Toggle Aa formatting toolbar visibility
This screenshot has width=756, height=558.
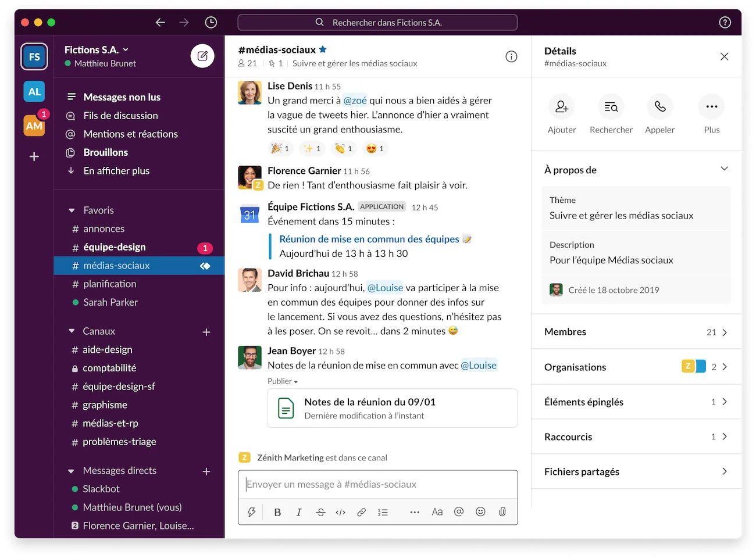click(437, 512)
